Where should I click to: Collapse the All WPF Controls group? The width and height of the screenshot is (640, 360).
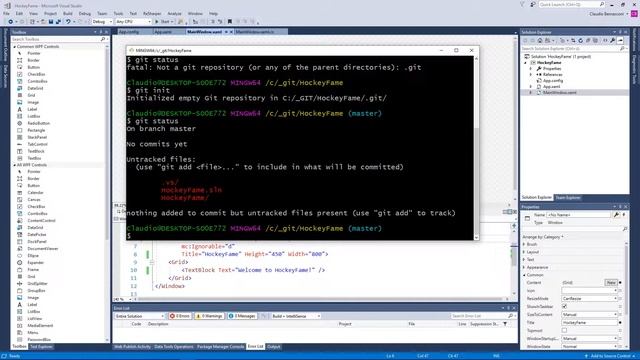(x=15, y=165)
